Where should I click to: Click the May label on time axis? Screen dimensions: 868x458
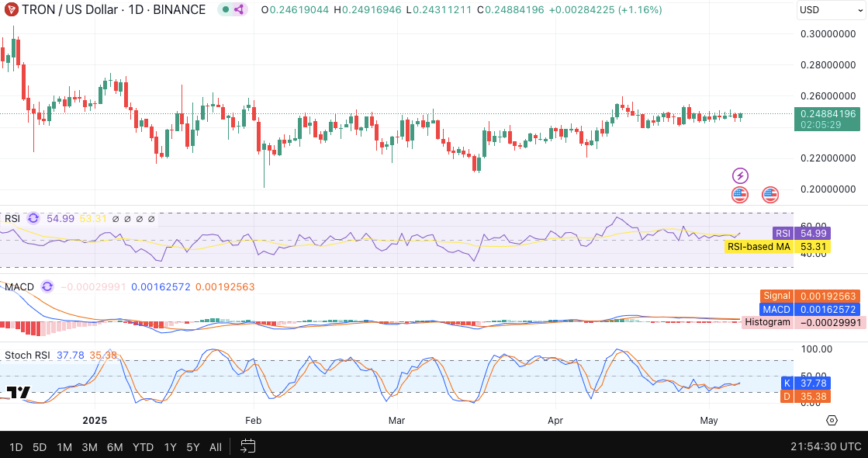pyautogui.click(x=709, y=420)
